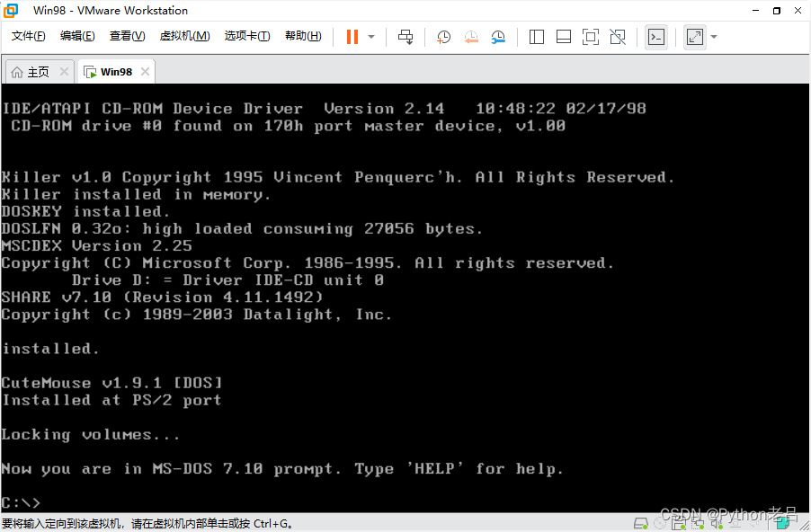Click the hard disk status icon
This screenshot has width=811, height=532.
click(x=641, y=524)
